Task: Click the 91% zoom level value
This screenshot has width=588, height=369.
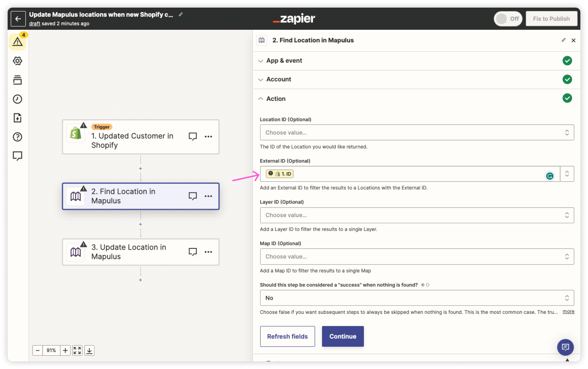Action: (x=51, y=350)
